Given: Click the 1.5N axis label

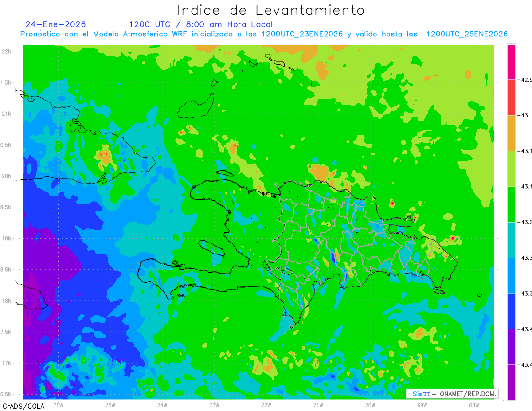Looking at the screenshot, I should 7,82.
